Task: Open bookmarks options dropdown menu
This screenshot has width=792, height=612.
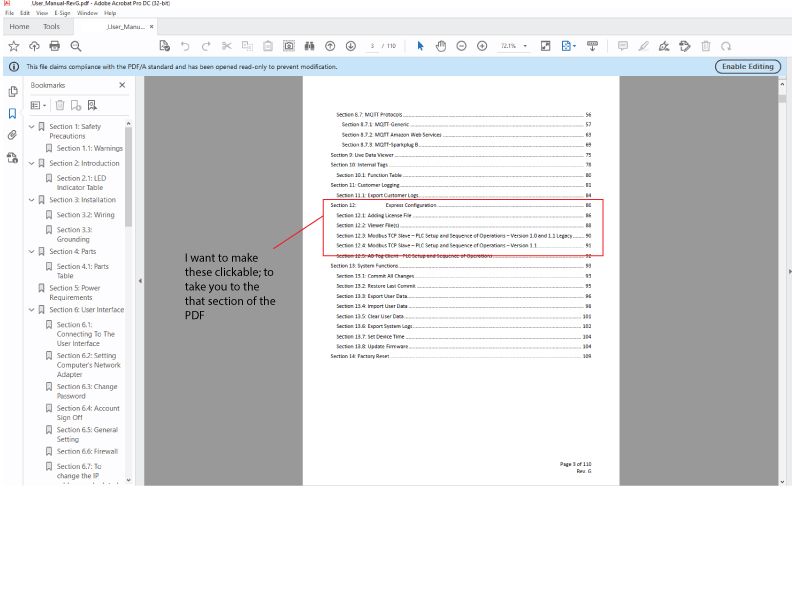Action: coord(38,106)
